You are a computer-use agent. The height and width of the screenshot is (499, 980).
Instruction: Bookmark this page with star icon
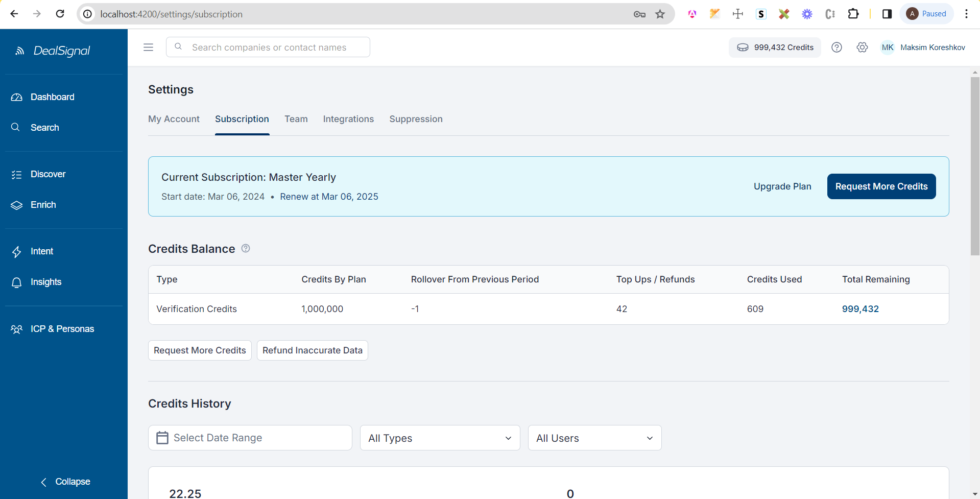tap(660, 14)
